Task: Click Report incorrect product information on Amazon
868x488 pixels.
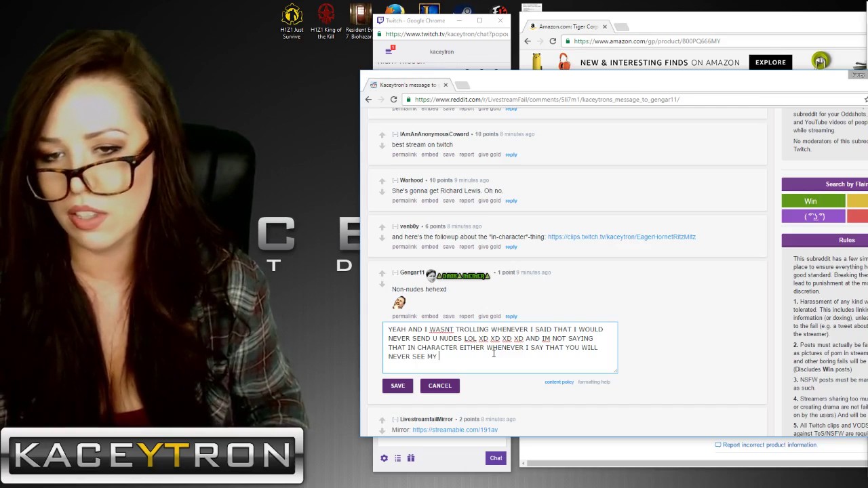Action: tap(769, 445)
